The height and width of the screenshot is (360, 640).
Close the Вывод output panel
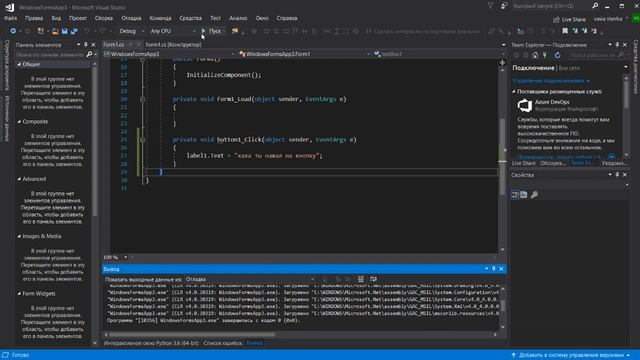point(501,269)
